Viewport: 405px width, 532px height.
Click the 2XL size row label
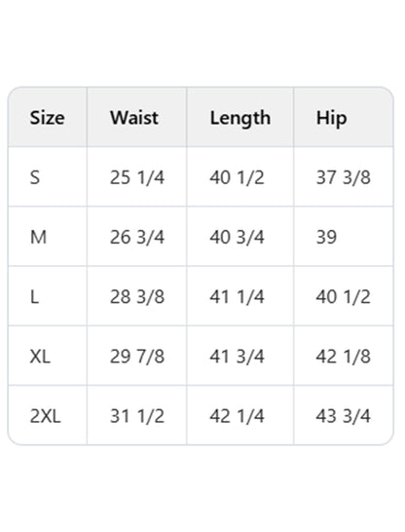click(46, 416)
